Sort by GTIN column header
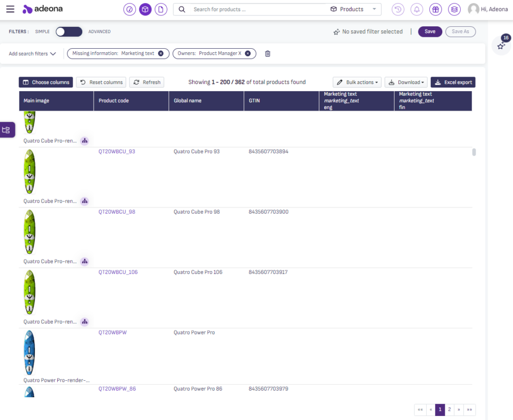 281,101
